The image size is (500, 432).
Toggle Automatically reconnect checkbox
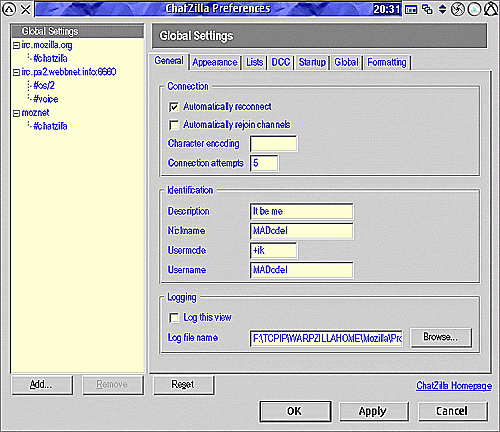174,107
